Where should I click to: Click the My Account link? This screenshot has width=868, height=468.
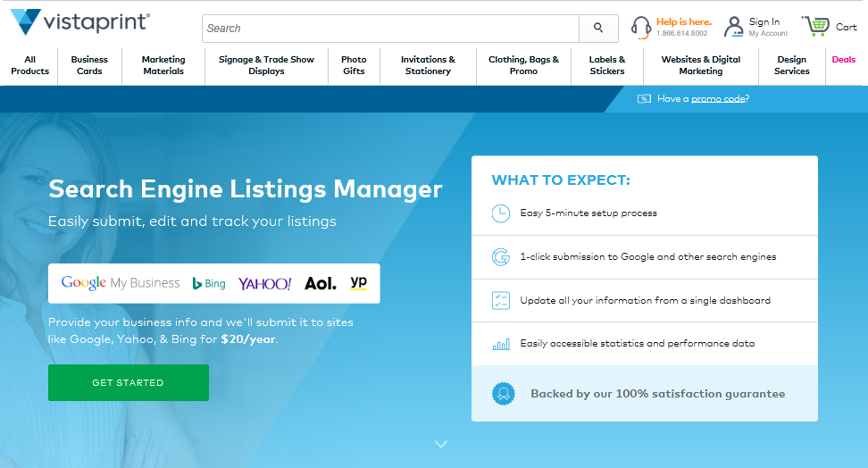[x=768, y=33]
